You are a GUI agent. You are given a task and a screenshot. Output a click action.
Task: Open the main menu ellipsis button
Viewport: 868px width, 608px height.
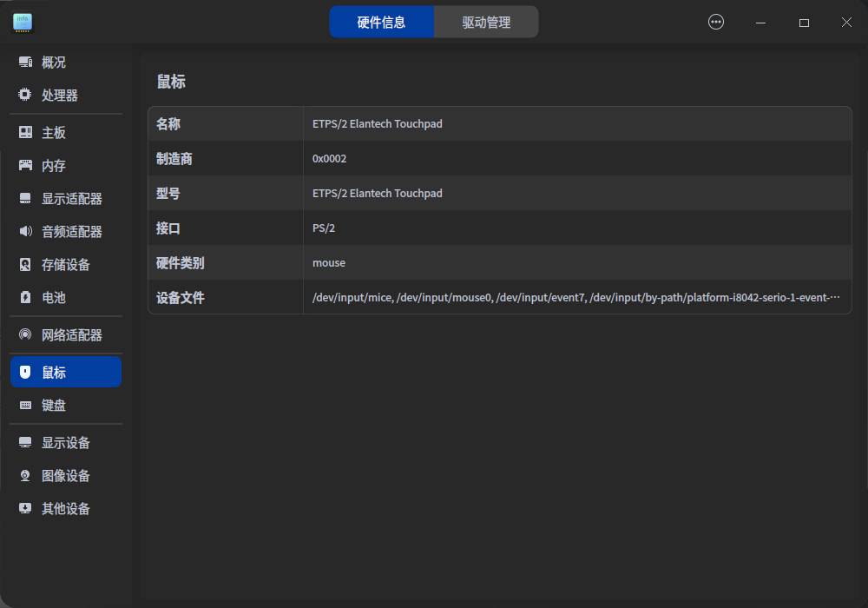point(716,23)
